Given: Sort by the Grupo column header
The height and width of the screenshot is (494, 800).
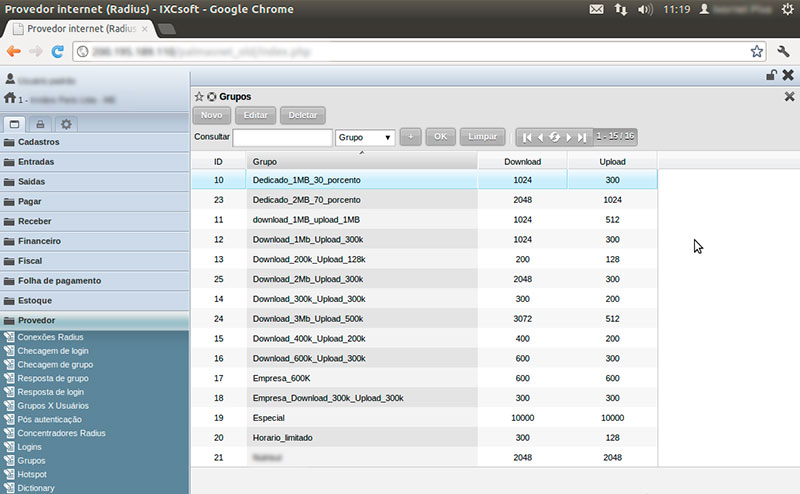Looking at the screenshot, I should click(362, 161).
